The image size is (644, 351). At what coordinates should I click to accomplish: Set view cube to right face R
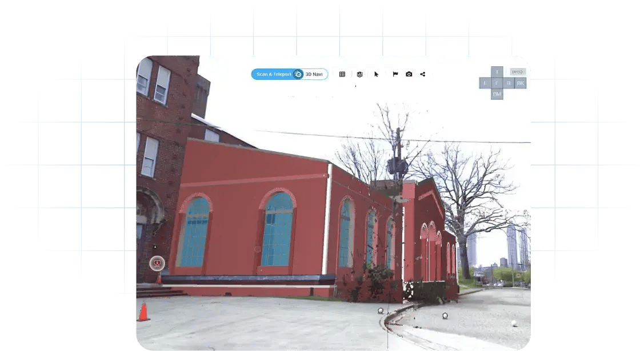(x=509, y=83)
